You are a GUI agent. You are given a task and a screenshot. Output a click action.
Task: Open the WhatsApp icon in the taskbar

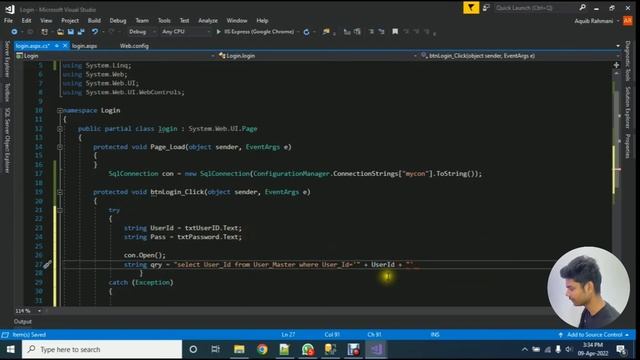point(308,349)
